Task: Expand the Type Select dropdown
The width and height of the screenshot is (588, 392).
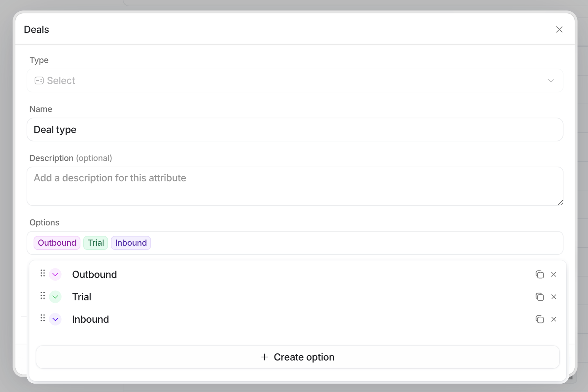Action: click(295, 80)
